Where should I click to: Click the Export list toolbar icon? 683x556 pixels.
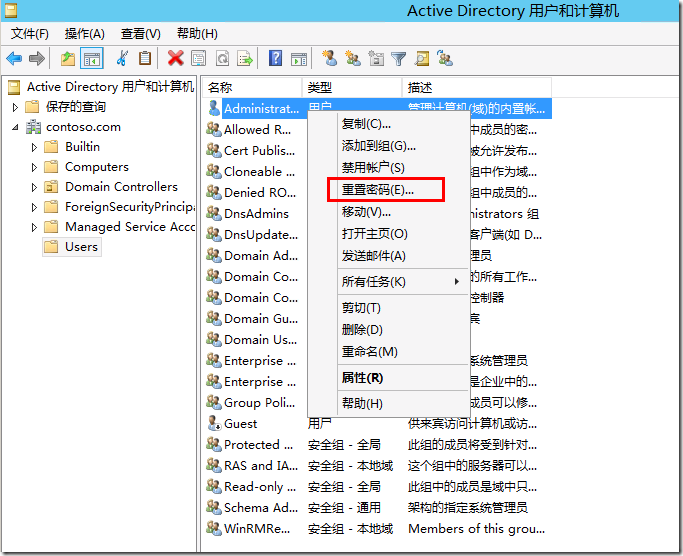click(x=245, y=58)
